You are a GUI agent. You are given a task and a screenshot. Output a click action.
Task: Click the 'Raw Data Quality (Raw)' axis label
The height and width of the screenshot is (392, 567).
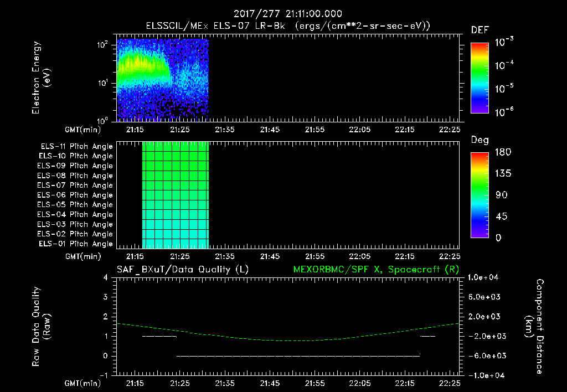[x=41, y=327]
